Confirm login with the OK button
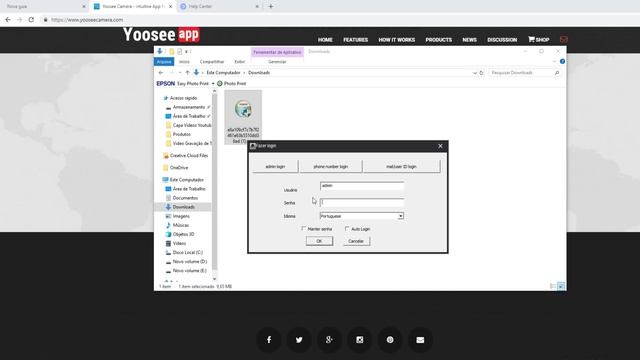Image resolution: width=640 pixels, height=360 pixels. point(319,241)
